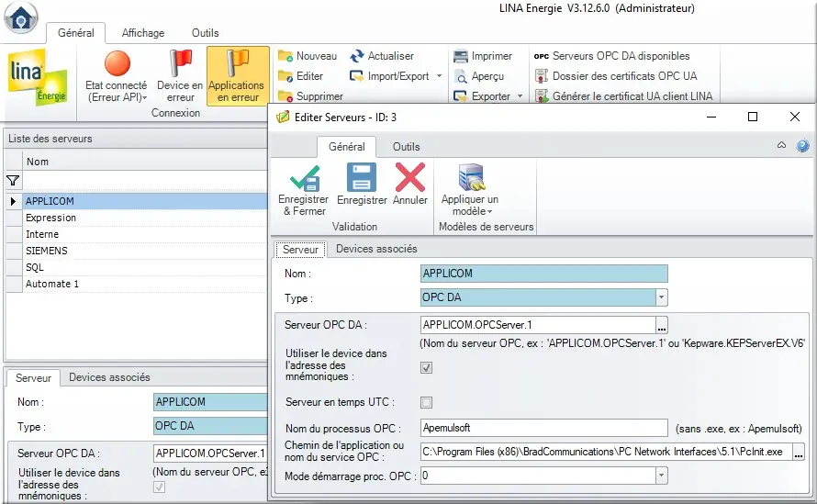Screen dimensions: 817x504
Task: Click Import/Export icon
Action: [x=356, y=76]
